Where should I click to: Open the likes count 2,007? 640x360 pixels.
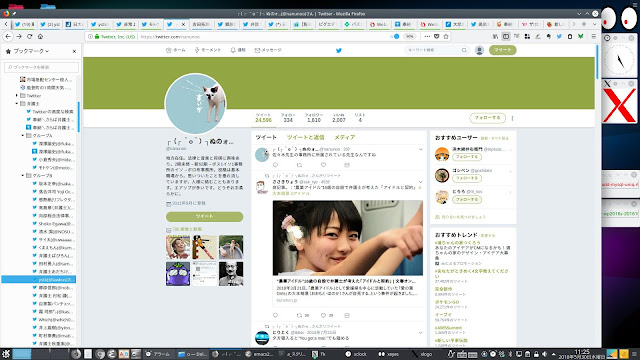338,118
